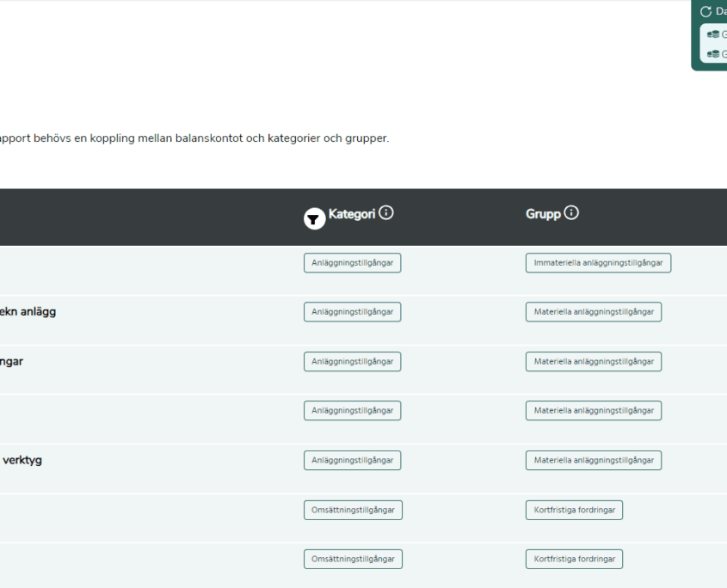Click the refresh icon in the green panel

click(706, 12)
